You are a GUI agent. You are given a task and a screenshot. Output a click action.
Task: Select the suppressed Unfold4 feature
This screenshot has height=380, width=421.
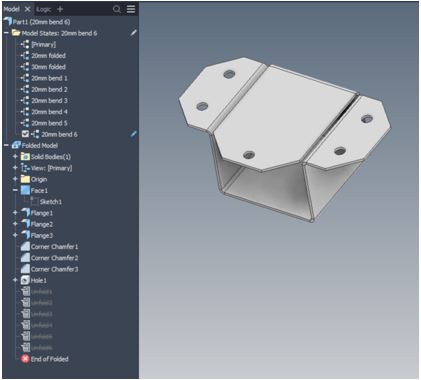click(x=42, y=325)
